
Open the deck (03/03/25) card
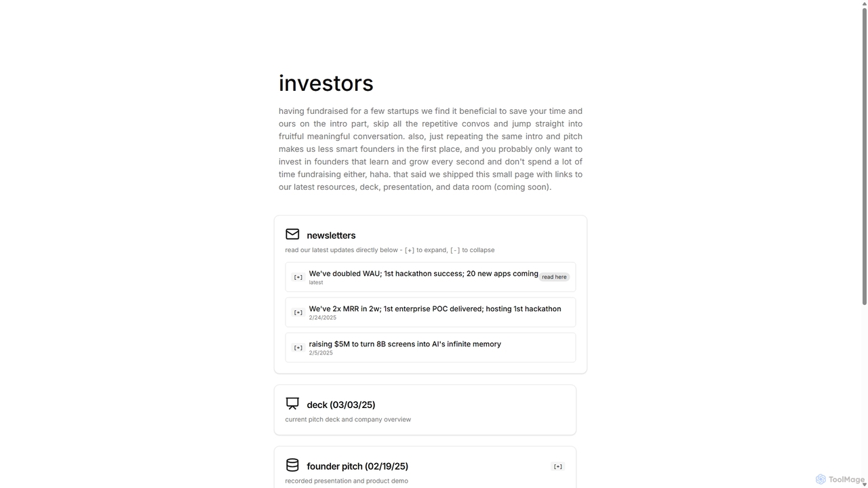(x=425, y=410)
